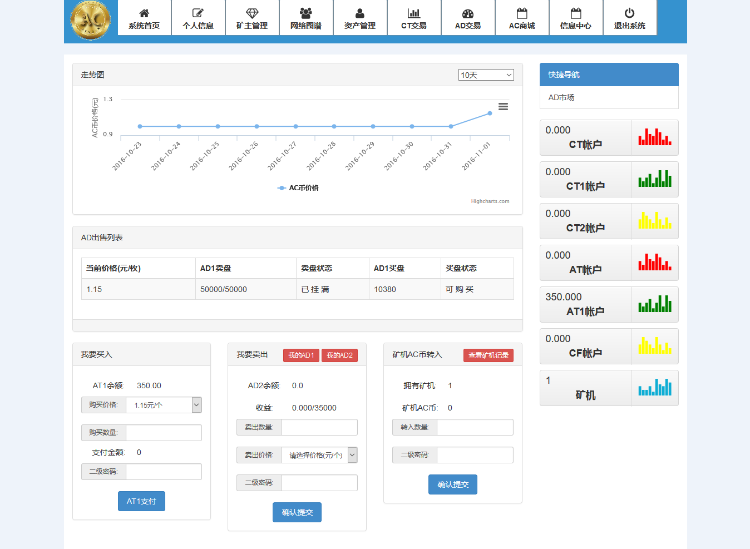
Task: Open the 系统首页 home icon
Action: (x=144, y=13)
